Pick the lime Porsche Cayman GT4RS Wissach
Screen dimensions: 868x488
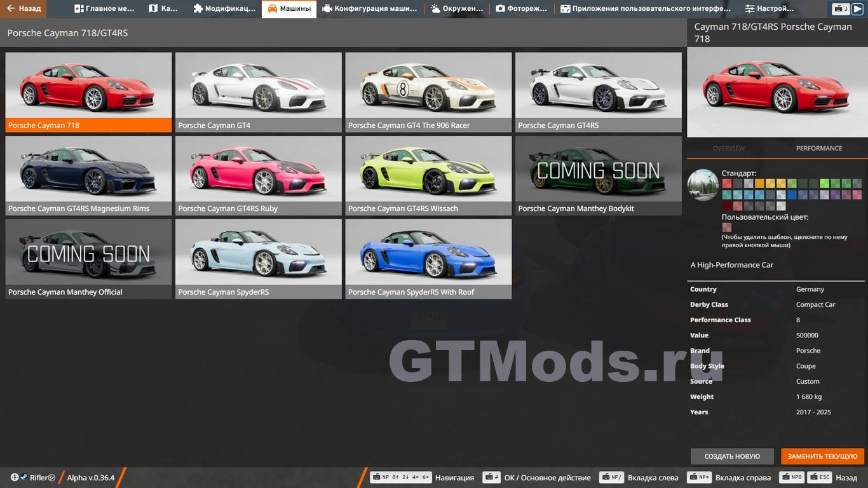click(x=428, y=175)
